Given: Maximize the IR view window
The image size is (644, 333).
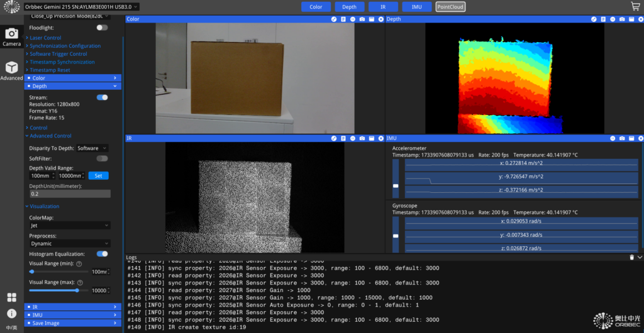Looking at the screenshot, I should point(371,139).
